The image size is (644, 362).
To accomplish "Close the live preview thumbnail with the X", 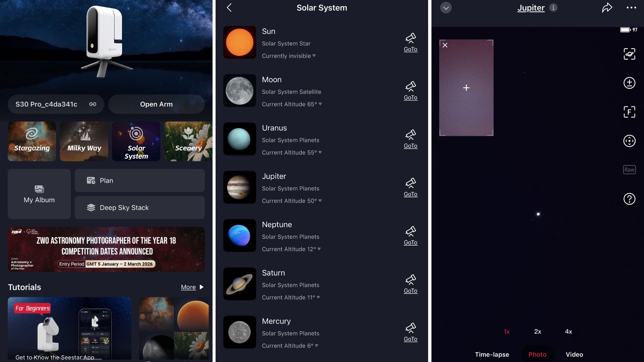I will tap(445, 45).
